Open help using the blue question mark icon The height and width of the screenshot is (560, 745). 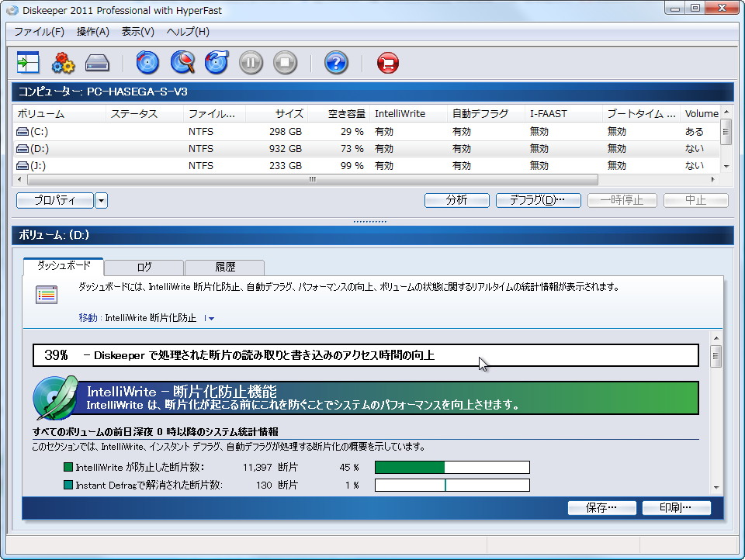(335, 62)
